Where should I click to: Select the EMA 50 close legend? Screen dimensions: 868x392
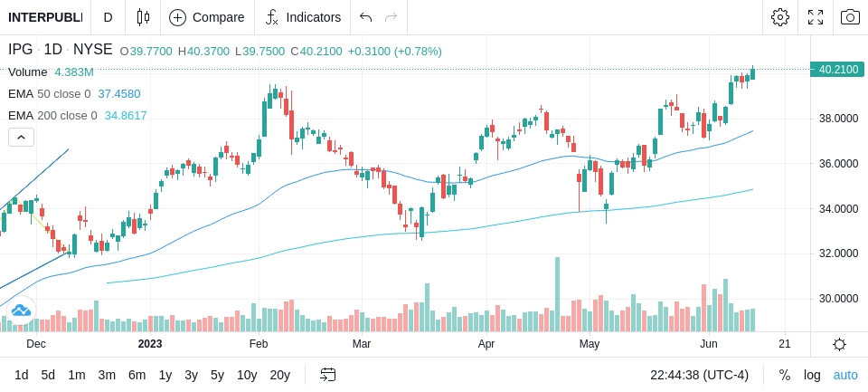(x=49, y=94)
